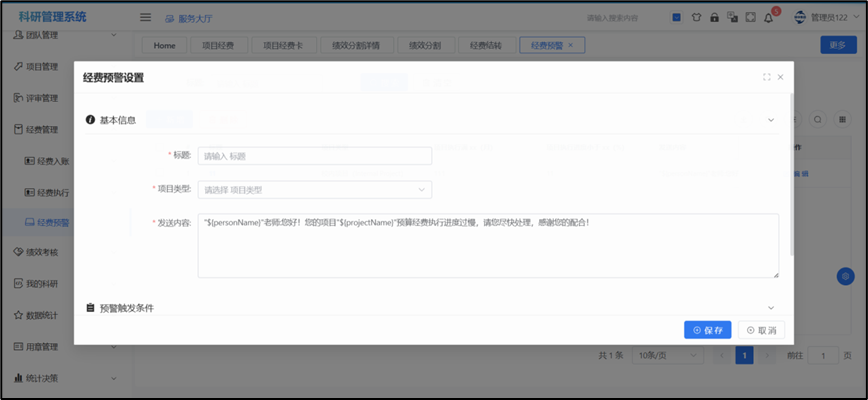The image size is (868, 400).
Task: Open the 管理员122 user menu
Action: point(826,17)
